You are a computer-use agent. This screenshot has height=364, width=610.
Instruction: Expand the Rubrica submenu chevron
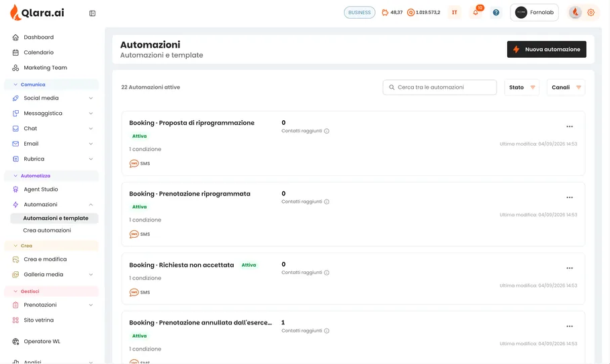click(91, 158)
